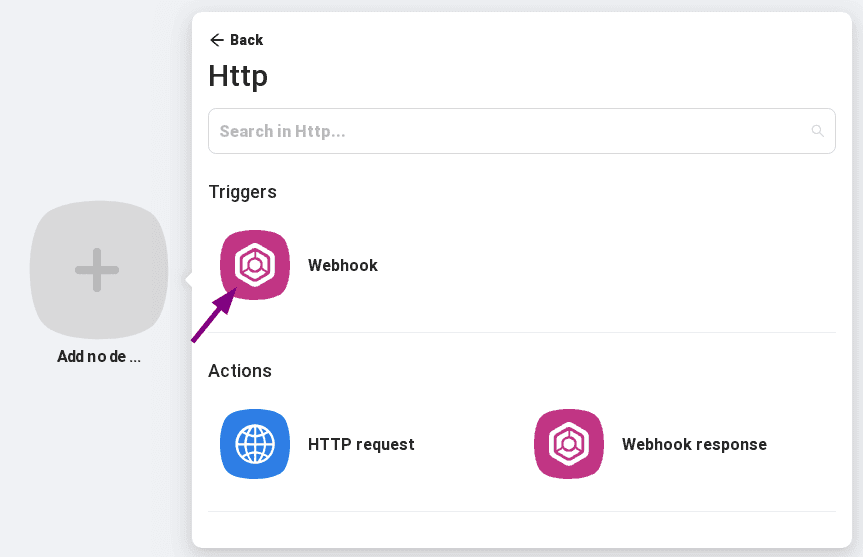Focus the Search in Http field
The height and width of the screenshot is (557, 863).
pyautogui.click(x=510, y=131)
